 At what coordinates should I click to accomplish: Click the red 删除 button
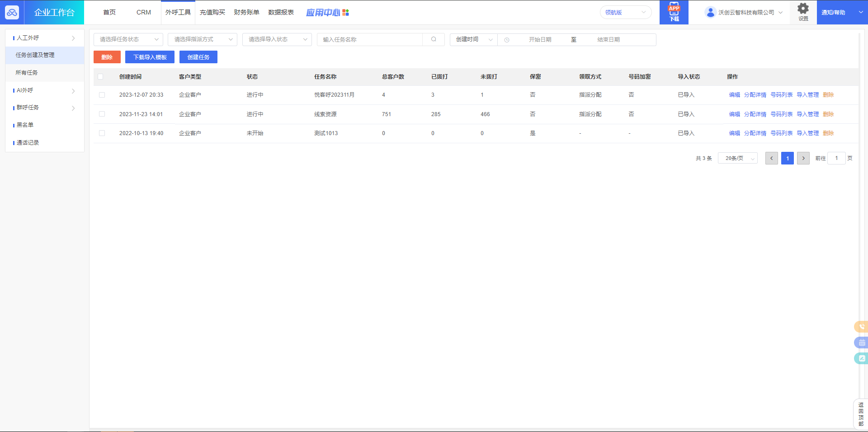(x=107, y=57)
